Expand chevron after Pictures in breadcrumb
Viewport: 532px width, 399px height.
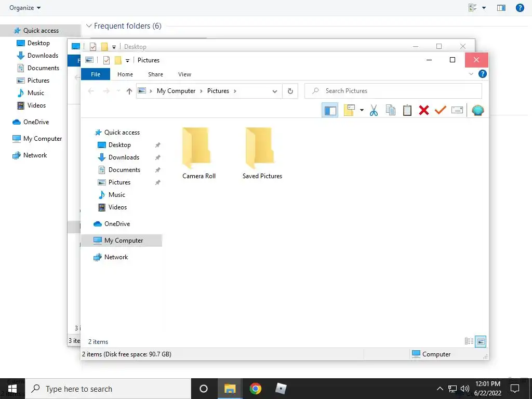click(235, 91)
